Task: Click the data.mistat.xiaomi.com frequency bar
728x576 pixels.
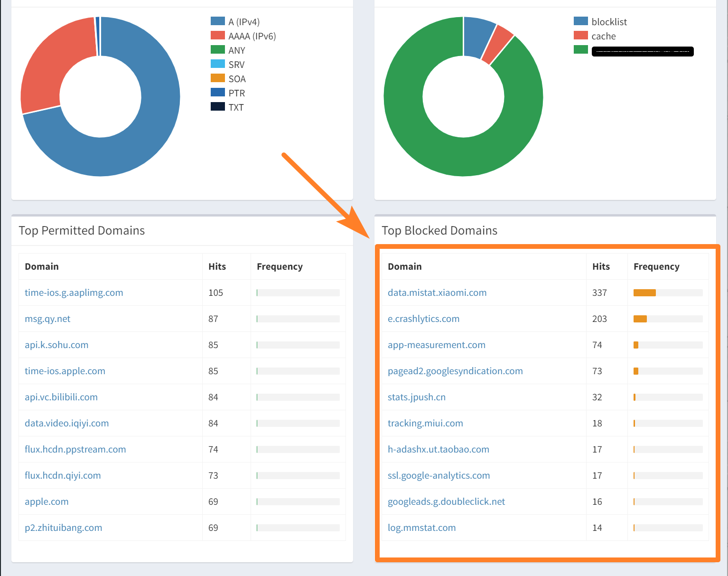Action: [668, 293]
